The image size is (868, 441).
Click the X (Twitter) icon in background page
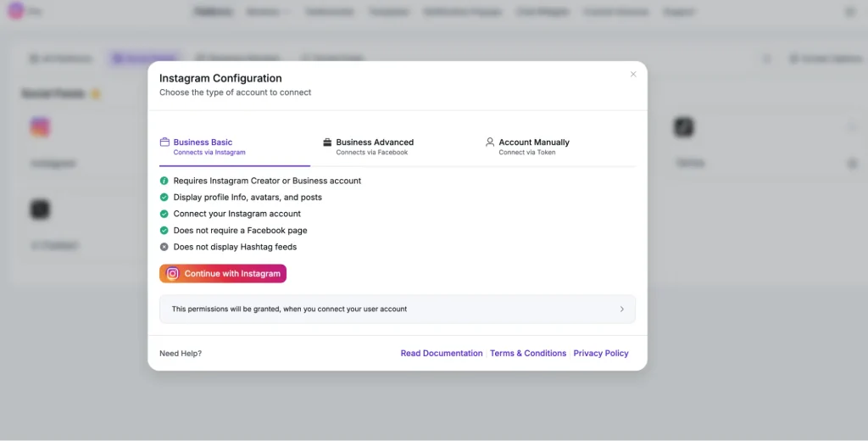pos(40,209)
